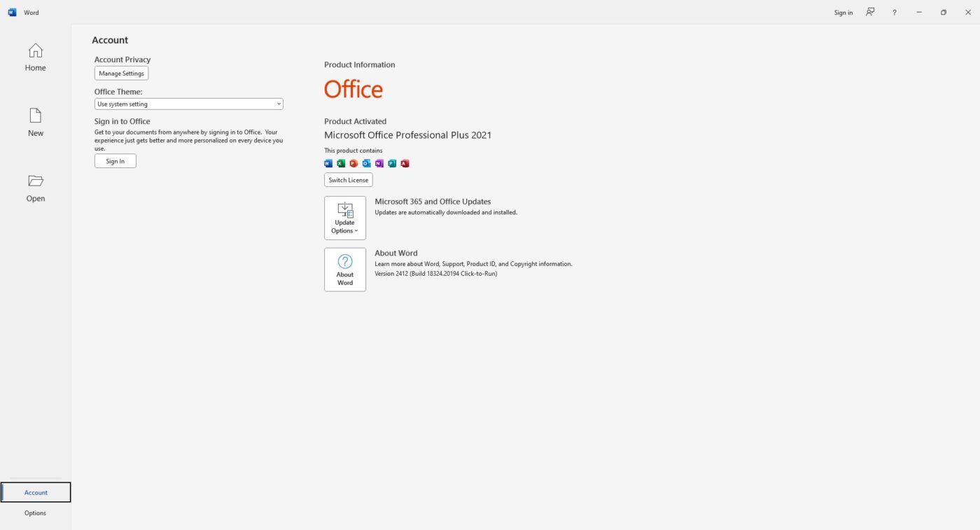Click the Access product icon
The width and height of the screenshot is (980, 530).
(x=405, y=163)
